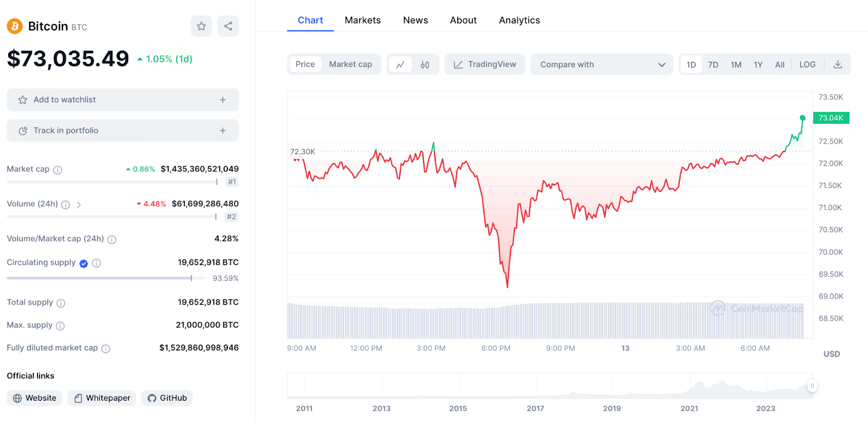Viewport: 868px width, 424px height.
Task: Click the 21,000,000 BTC max supply value
Action: [x=207, y=325]
